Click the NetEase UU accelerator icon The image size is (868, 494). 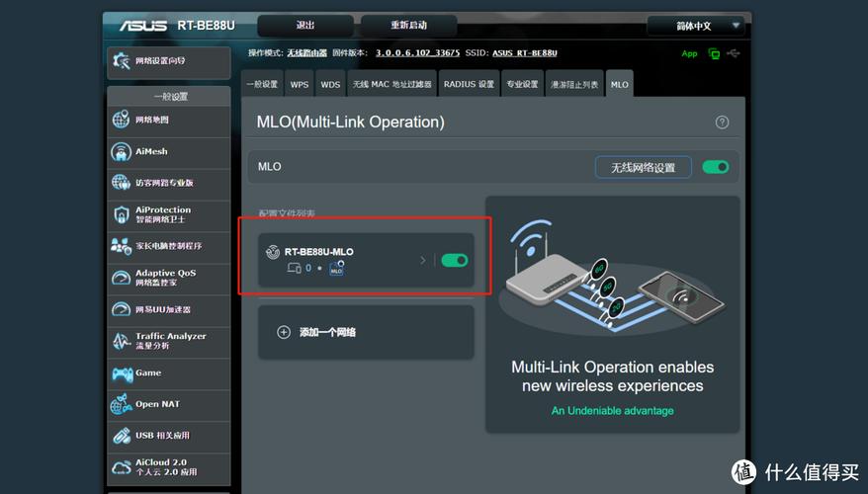coord(121,309)
